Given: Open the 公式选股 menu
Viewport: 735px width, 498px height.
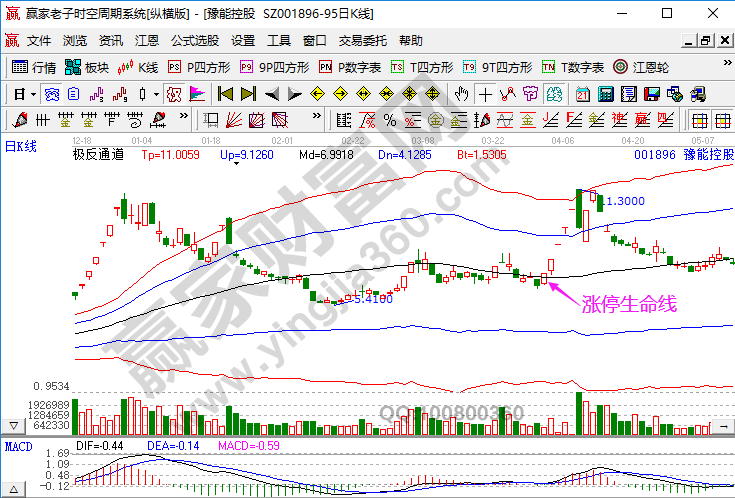Looking at the screenshot, I should pyautogui.click(x=195, y=41).
